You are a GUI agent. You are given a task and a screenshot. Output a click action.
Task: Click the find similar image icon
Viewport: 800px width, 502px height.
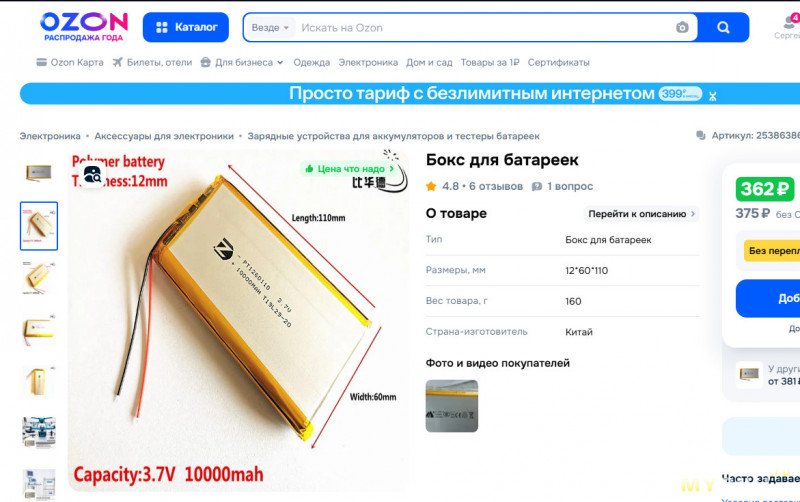[92, 174]
